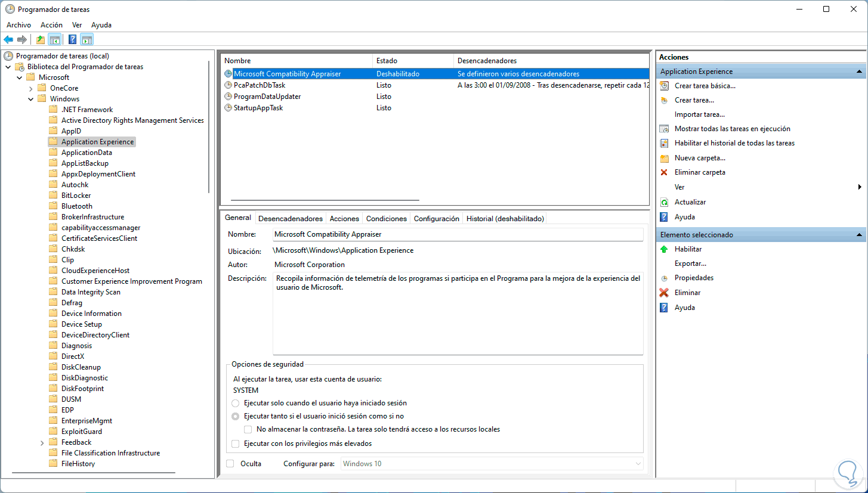The width and height of the screenshot is (868, 493).
Task: Click the folder tree horizontal scrollbar
Action: (x=94, y=473)
